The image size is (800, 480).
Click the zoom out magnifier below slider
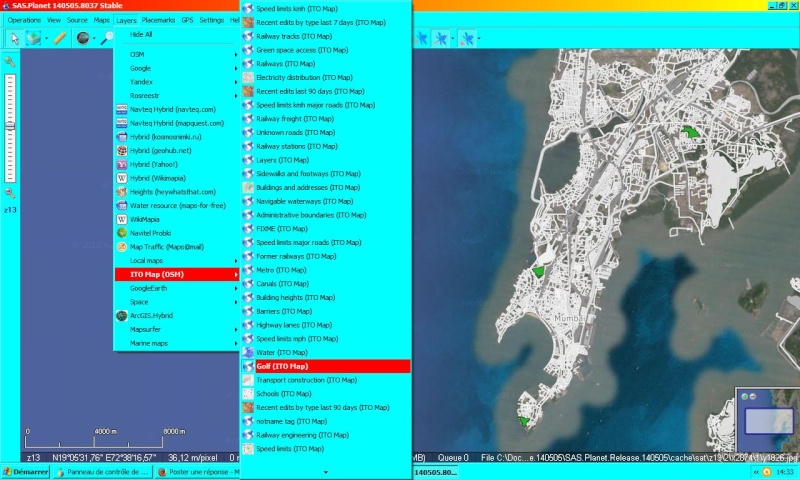coord(10,193)
